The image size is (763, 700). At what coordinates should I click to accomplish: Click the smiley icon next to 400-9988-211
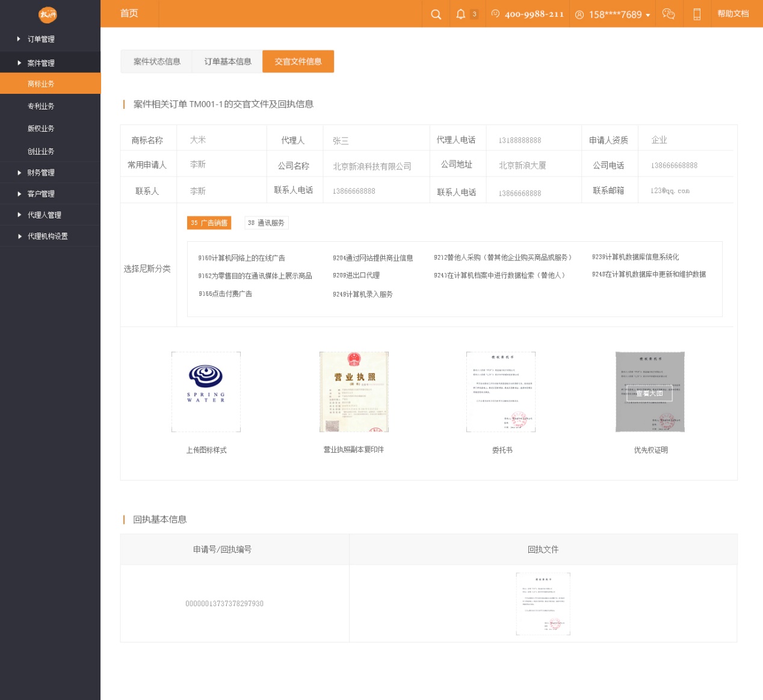pos(495,14)
